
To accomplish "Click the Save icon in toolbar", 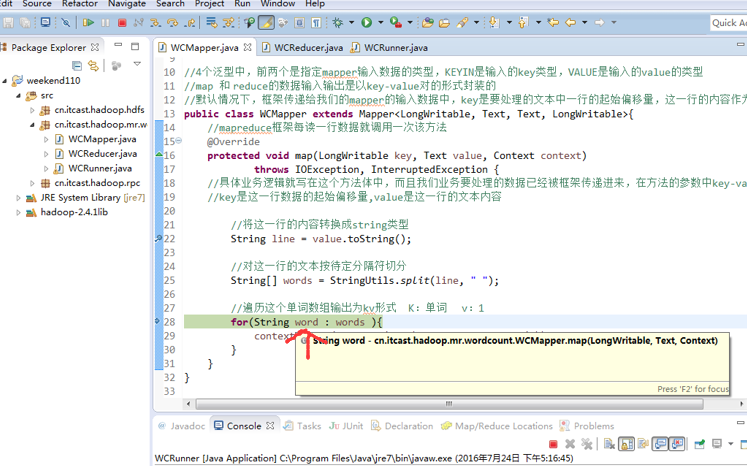I will tap(8, 22).
